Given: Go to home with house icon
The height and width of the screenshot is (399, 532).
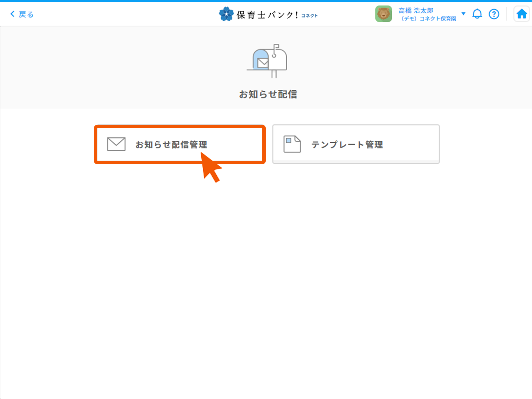Looking at the screenshot, I should (521, 14).
